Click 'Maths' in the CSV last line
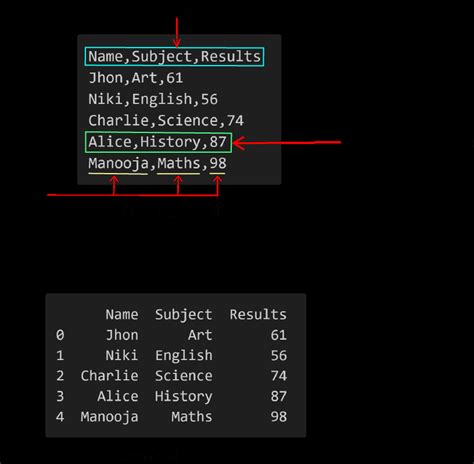Screen dimensions: 474x464 [x=179, y=163]
